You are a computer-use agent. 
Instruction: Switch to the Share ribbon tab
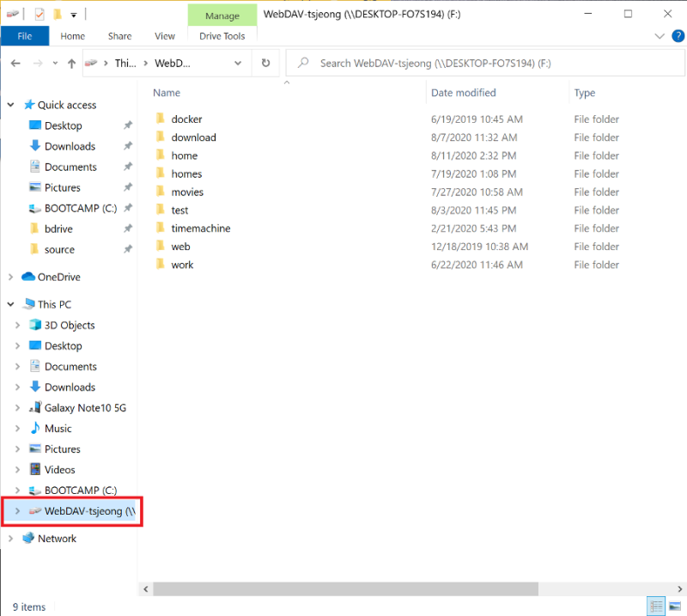(x=119, y=36)
